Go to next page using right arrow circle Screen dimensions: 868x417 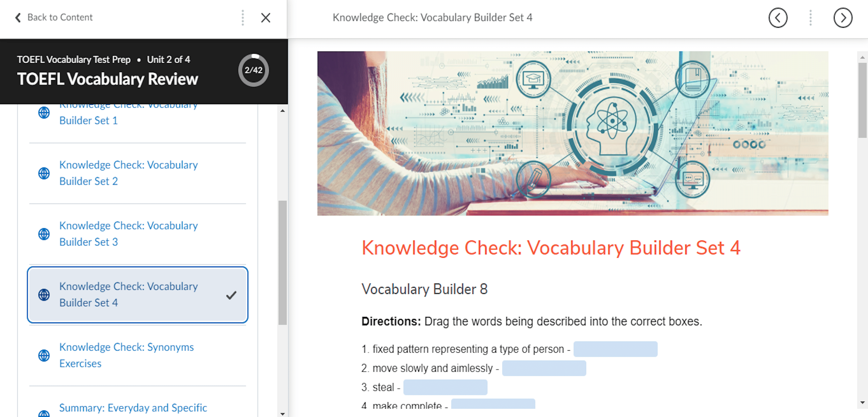click(842, 18)
